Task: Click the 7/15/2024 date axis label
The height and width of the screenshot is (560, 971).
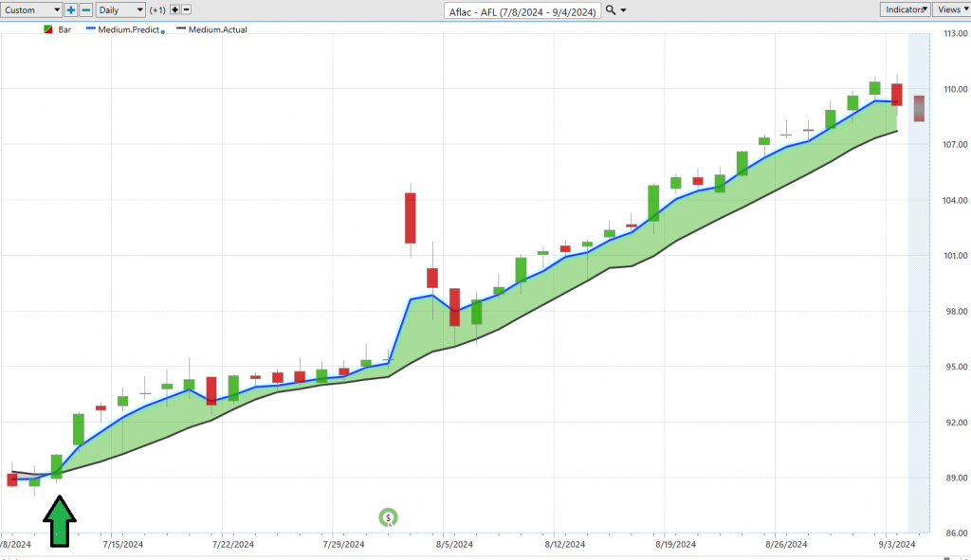Action: tap(122, 545)
